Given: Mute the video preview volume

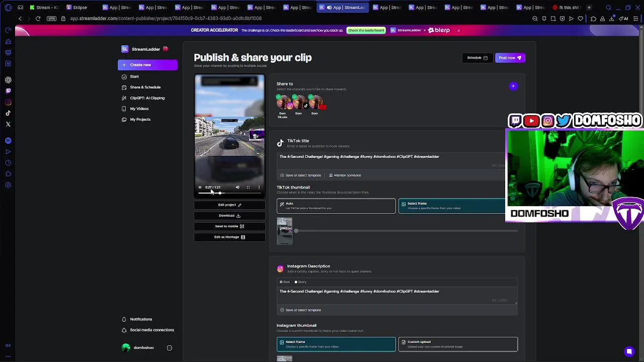Looking at the screenshot, I should [237, 187].
